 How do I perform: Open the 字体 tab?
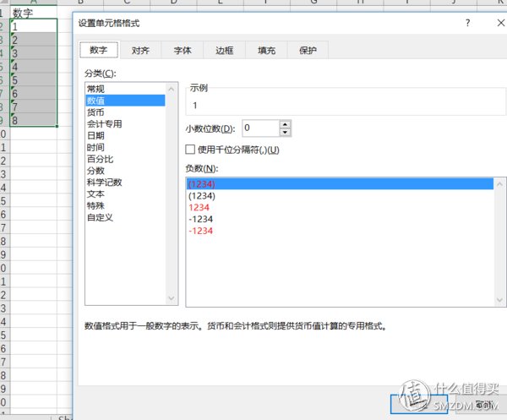183,51
